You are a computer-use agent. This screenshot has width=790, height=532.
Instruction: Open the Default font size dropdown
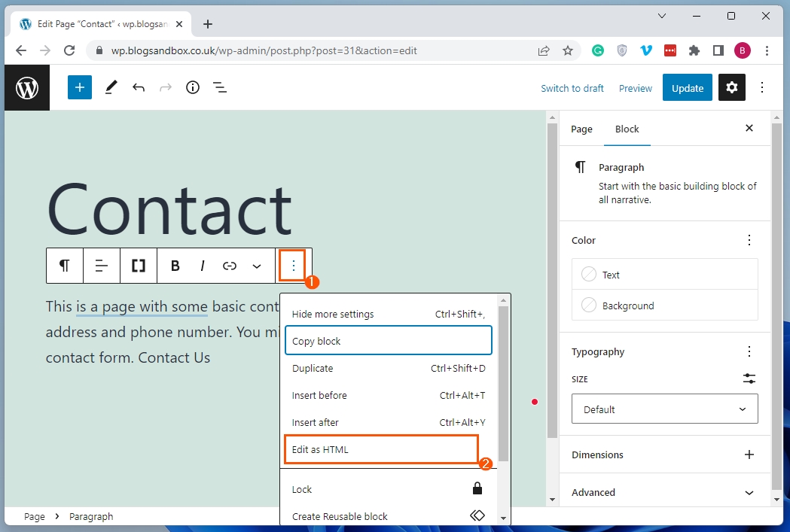coord(664,409)
